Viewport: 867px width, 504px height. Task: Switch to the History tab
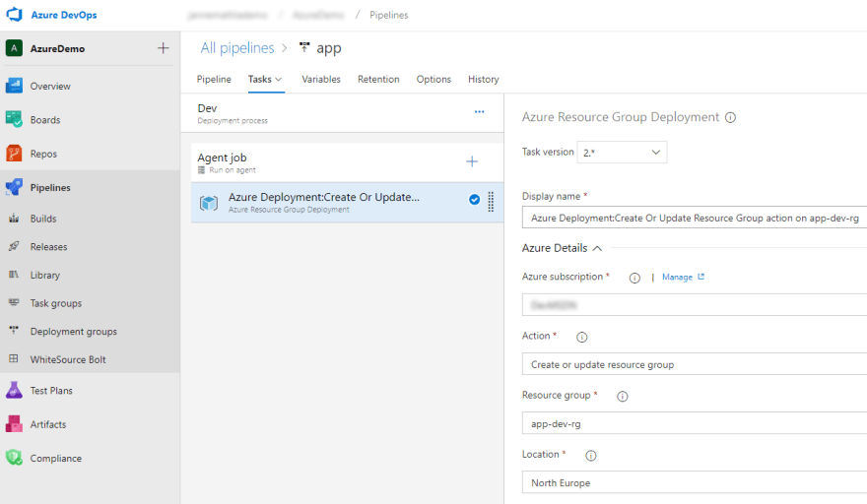pyautogui.click(x=484, y=79)
